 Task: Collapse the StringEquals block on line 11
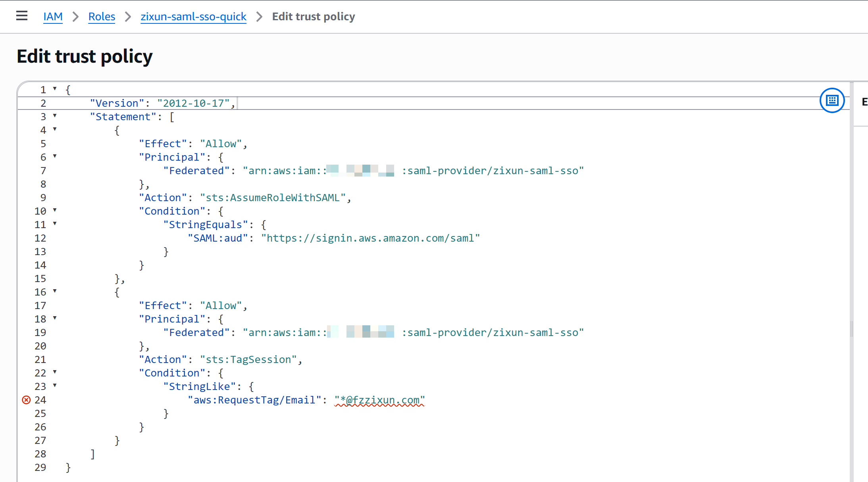(x=55, y=224)
